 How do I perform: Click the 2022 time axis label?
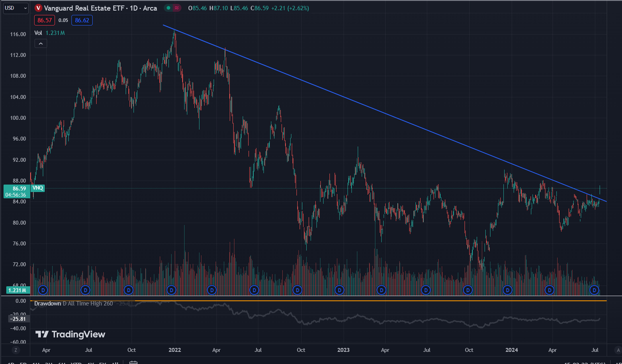[174, 349]
